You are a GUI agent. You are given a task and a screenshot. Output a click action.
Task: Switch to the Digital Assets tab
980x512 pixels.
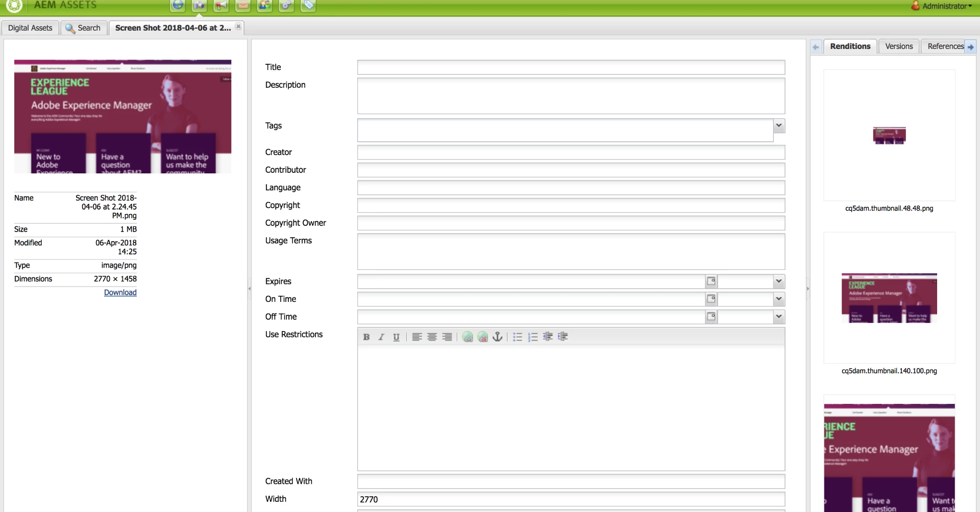pyautogui.click(x=30, y=28)
